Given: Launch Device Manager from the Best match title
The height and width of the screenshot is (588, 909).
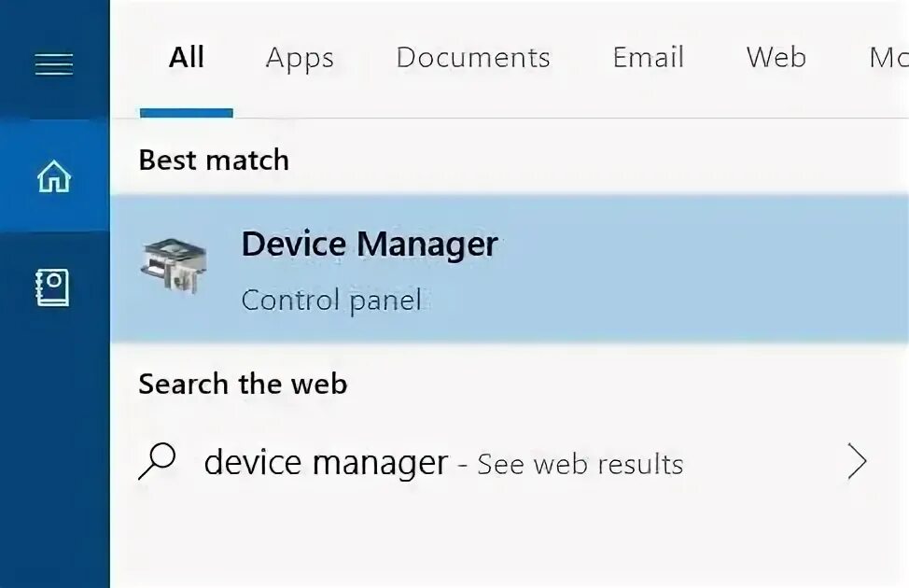Looking at the screenshot, I should point(370,245).
